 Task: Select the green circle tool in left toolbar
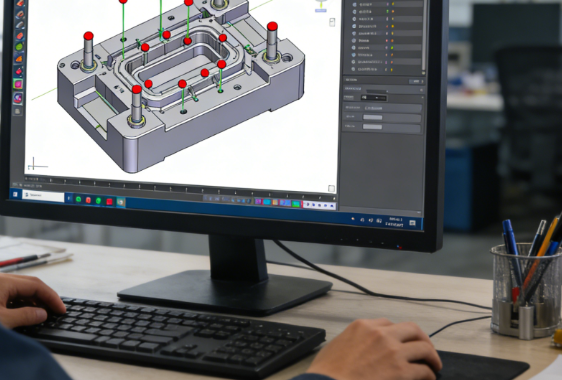19,47
